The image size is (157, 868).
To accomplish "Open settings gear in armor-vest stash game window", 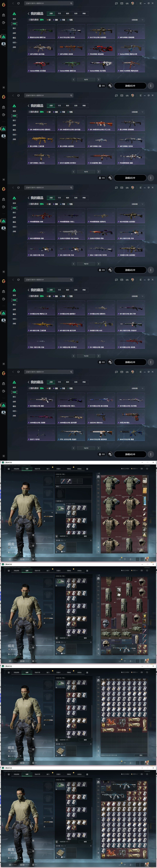I will (x=147, y=469).
